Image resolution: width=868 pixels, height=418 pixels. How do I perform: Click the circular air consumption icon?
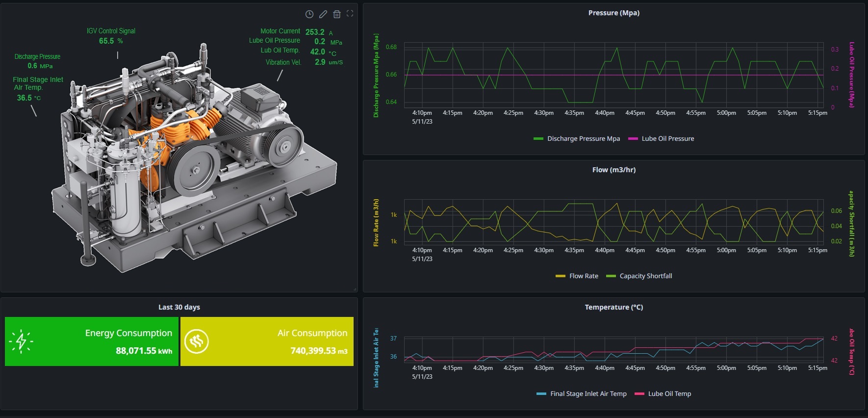tap(197, 341)
